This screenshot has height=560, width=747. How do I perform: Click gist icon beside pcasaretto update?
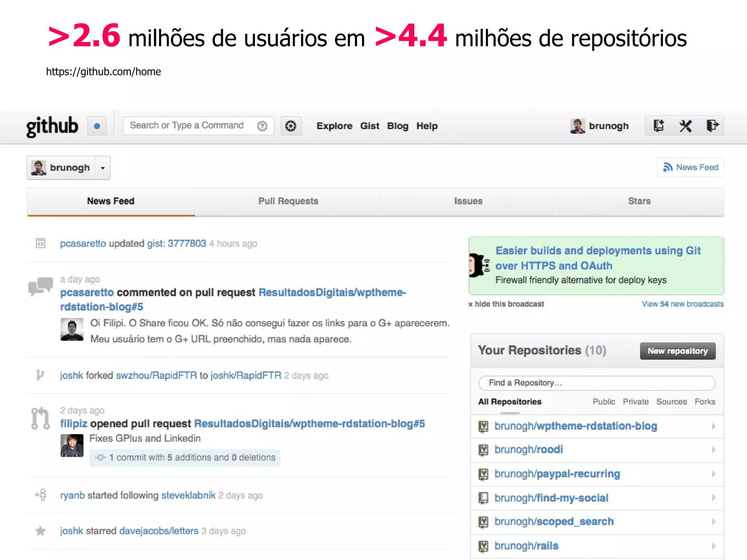point(40,243)
